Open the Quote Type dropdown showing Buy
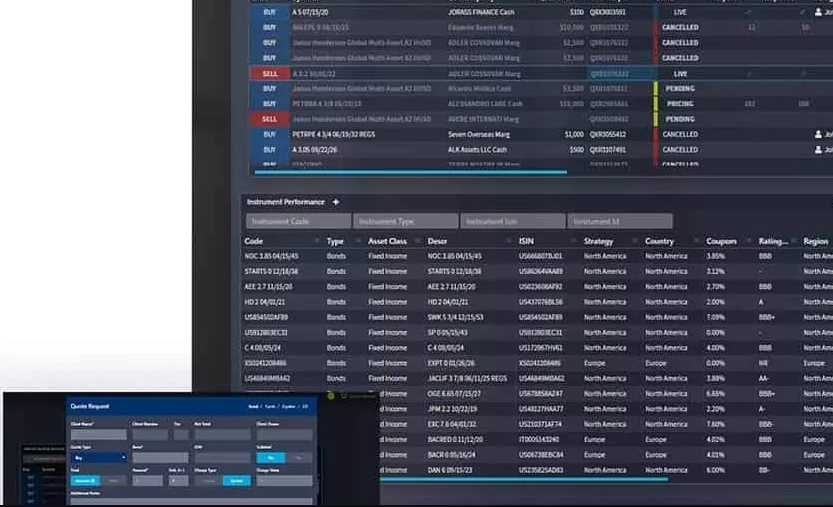 pyautogui.click(x=99, y=458)
